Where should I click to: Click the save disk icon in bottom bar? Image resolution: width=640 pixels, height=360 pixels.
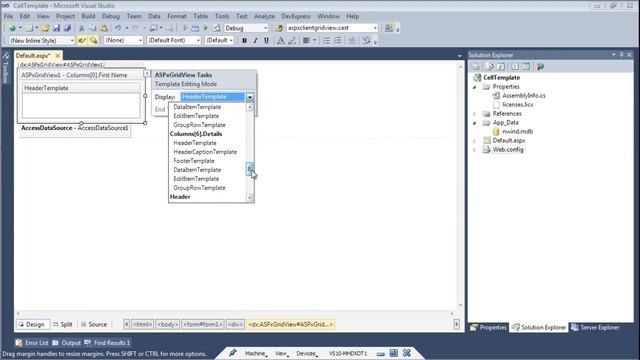point(393,353)
